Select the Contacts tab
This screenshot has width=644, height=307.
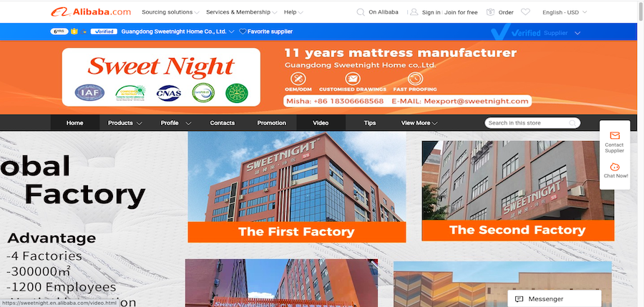coord(223,123)
